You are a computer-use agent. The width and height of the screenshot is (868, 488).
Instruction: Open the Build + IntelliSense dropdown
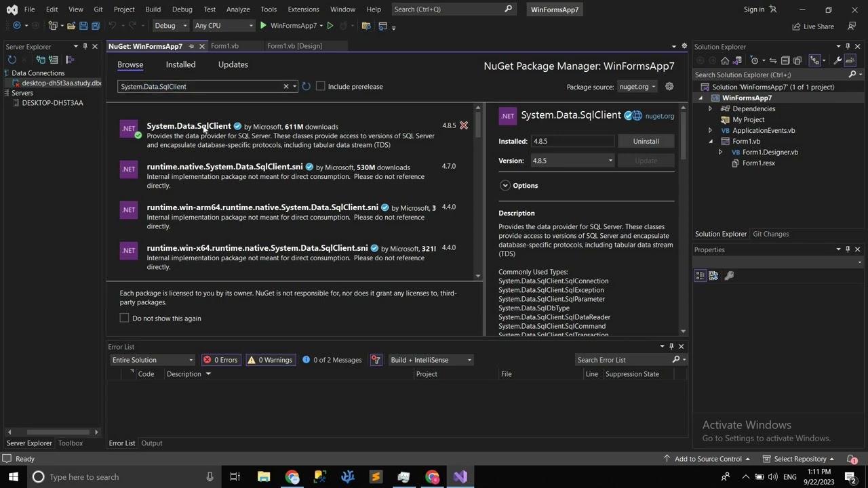[x=431, y=360]
